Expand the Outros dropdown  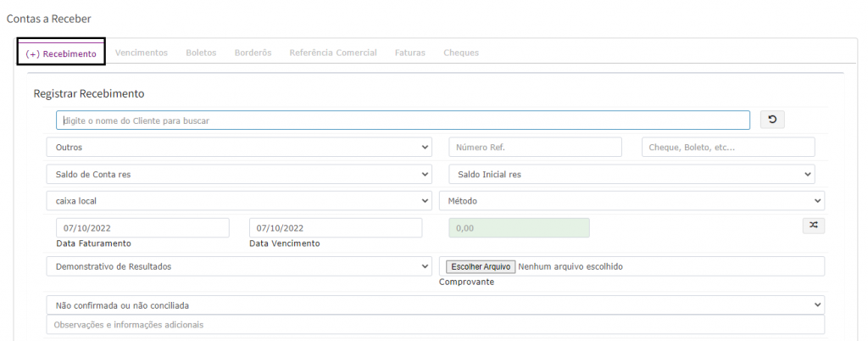pyautogui.click(x=239, y=148)
